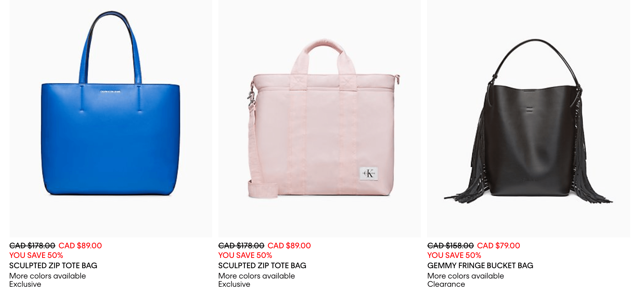
Task: Click the Exclusive label under blue tote
Action: pos(25,284)
